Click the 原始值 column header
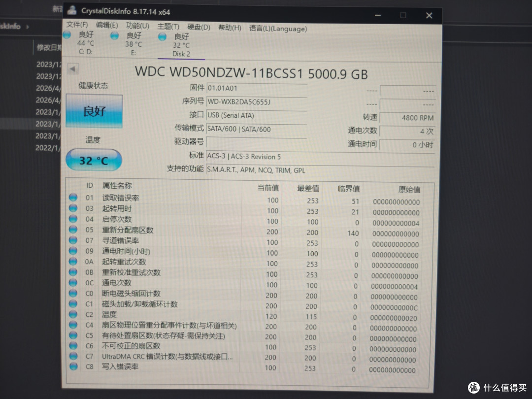This screenshot has height=399, width=532. pos(409,189)
